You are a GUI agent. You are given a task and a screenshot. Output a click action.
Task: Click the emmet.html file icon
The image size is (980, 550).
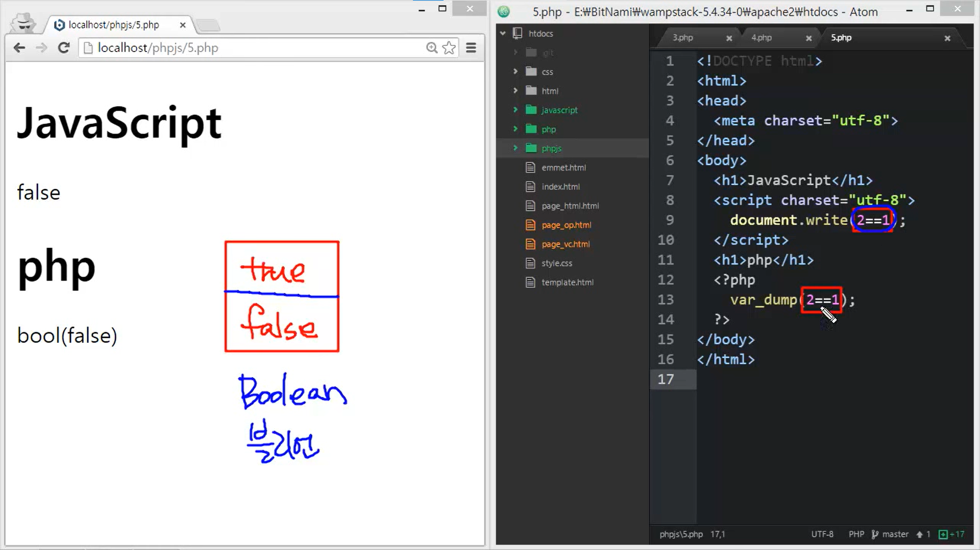point(531,167)
